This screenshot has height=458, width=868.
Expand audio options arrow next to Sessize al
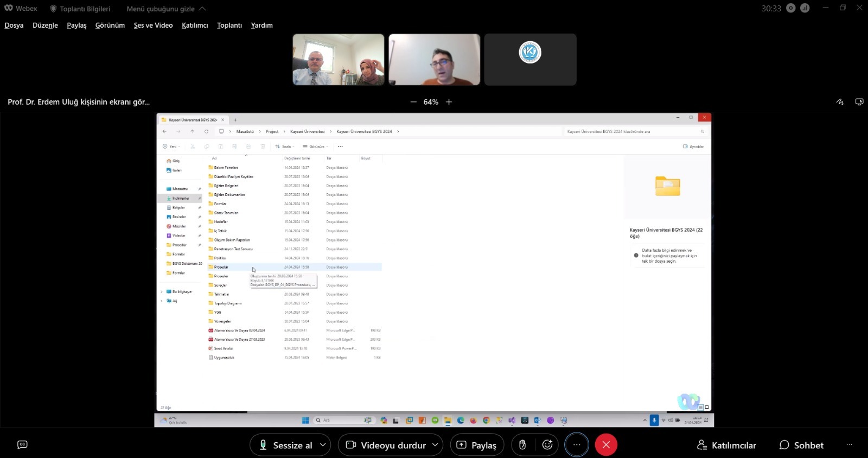coord(323,445)
